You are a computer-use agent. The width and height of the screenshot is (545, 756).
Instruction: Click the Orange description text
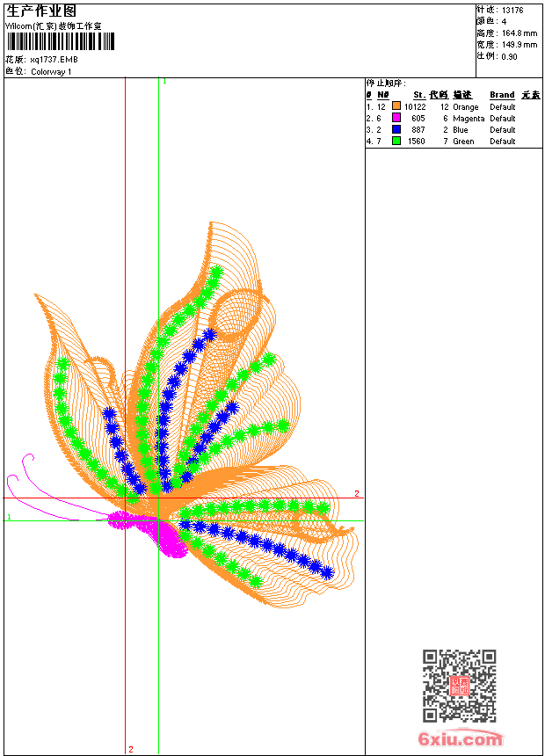click(x=465, y=107)
